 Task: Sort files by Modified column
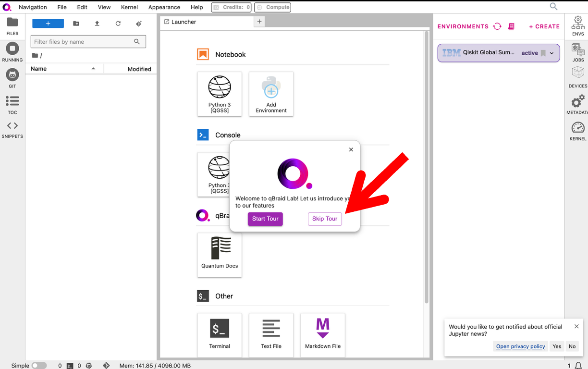[x=129, y=69]
